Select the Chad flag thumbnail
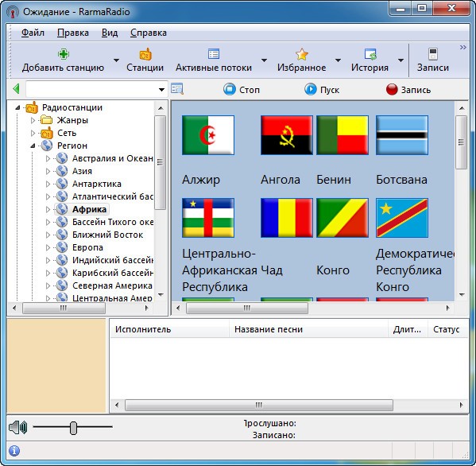Screen dimensions: 476x466 tap(287, 218)
